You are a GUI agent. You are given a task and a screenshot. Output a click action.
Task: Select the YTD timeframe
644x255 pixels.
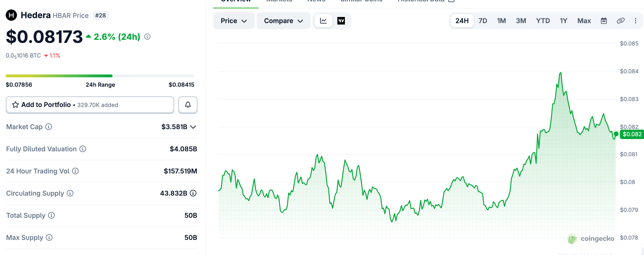(543, 21)
